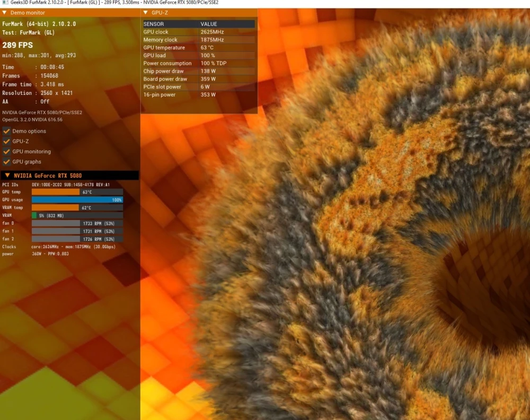Collapse the GPU-Z panel triangle
Image resolution: width=530 pixels, height=420 pixels.
tap(146, 13)
